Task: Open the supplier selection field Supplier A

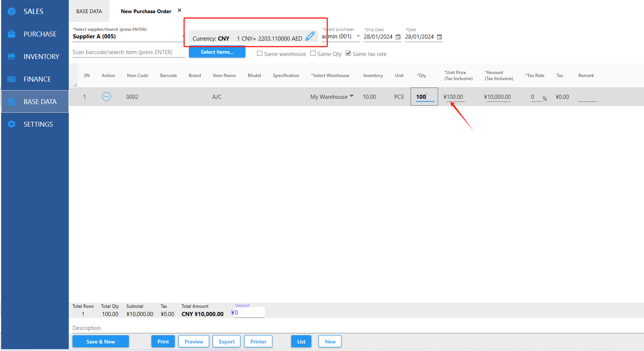Action: (128, 36)
